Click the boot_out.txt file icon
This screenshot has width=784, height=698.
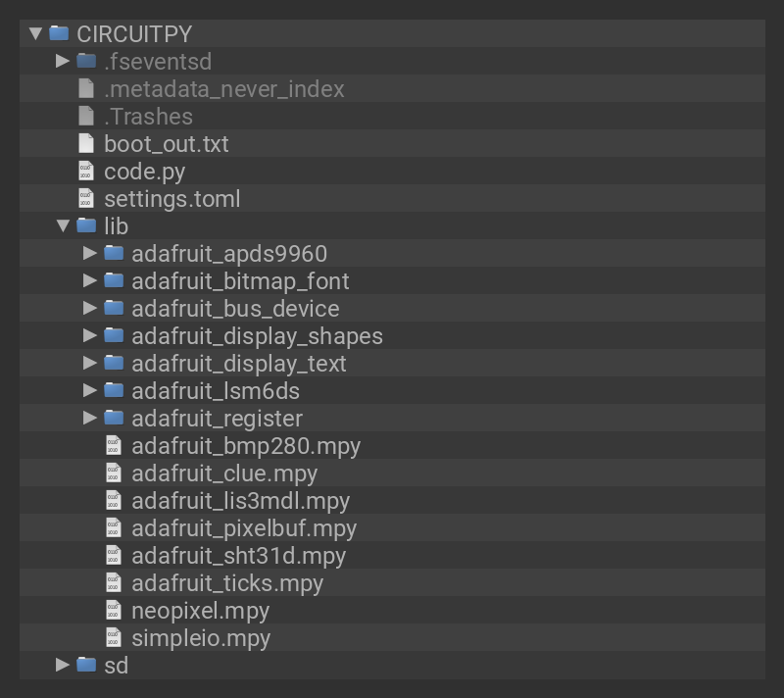(87, 144)
